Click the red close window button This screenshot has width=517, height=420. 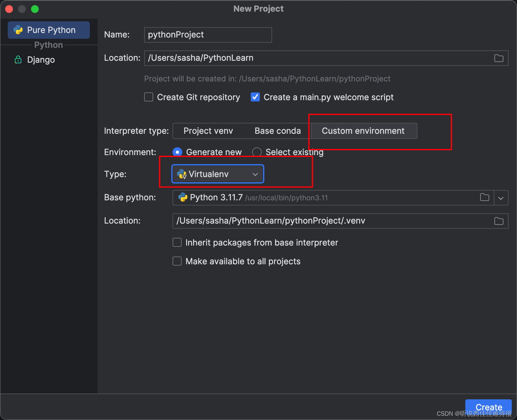pyautogui.click(x=9, y=9)
